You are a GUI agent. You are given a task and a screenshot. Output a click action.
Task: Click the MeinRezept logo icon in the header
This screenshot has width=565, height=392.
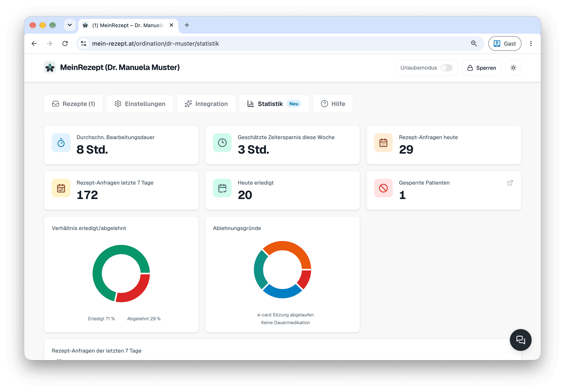pos(50,68)
